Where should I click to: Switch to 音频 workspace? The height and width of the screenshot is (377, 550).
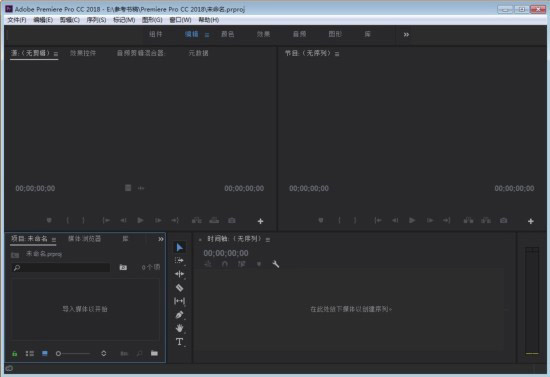point(299,34)
